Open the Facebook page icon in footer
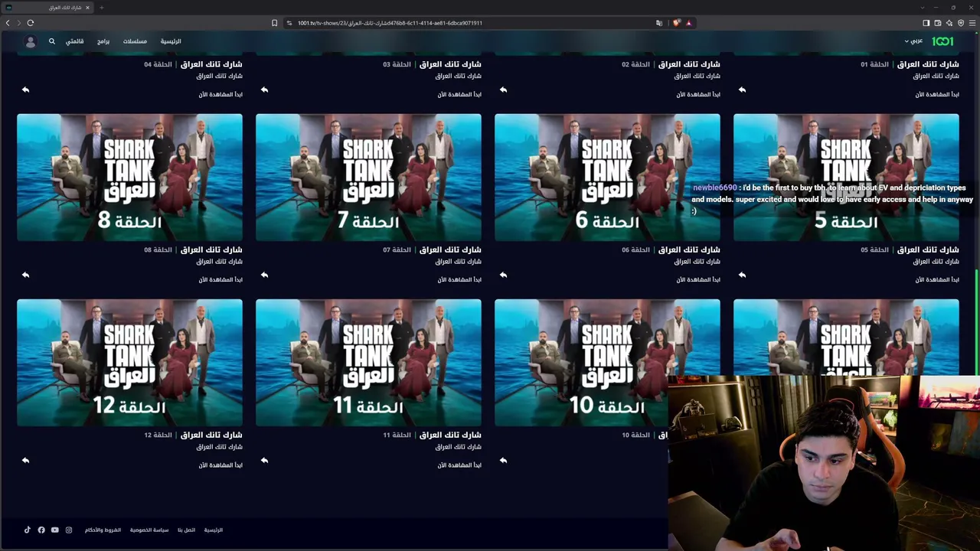The width and height of the screenshot is (980, 551). [x=41, y=530]
